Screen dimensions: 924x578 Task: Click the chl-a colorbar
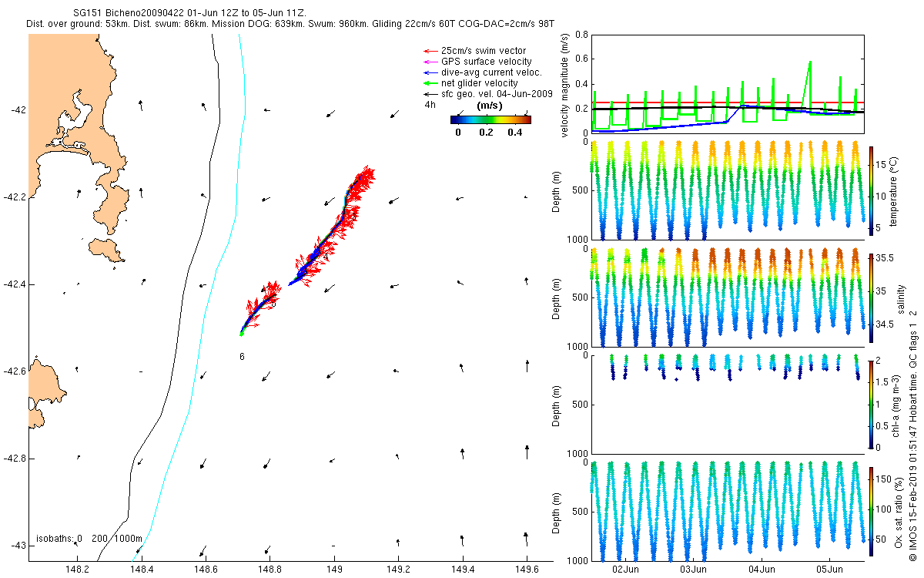click(871, 403)
